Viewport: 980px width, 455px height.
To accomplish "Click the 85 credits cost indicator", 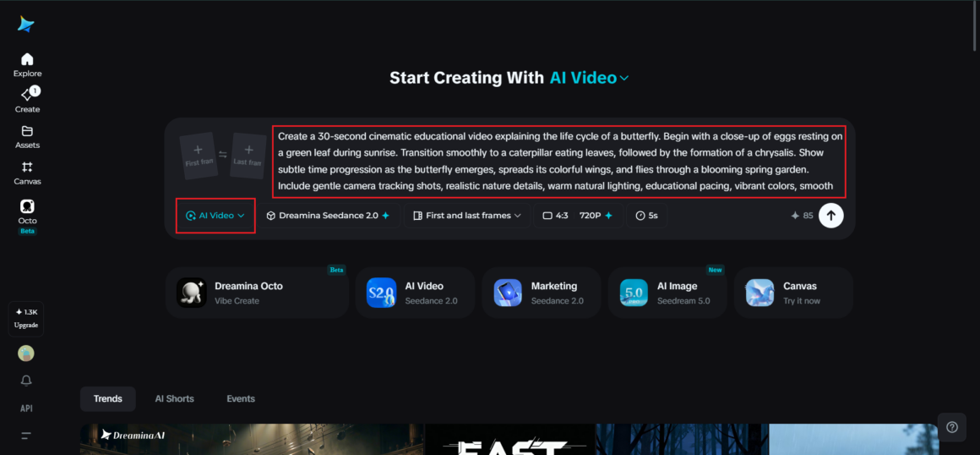I will [802, 216].
